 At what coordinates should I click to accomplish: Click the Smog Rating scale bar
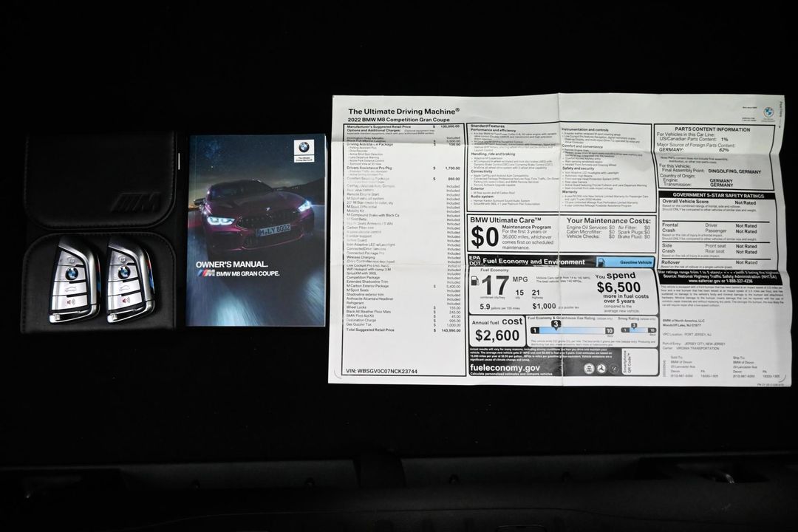638,330
